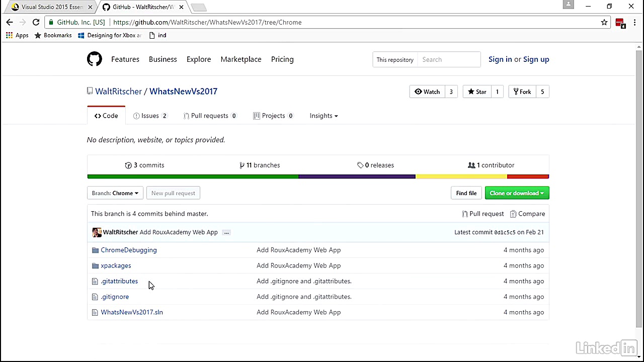
Task: Open Marketplace in the top navigation
Action: click(x=241, y=59)
